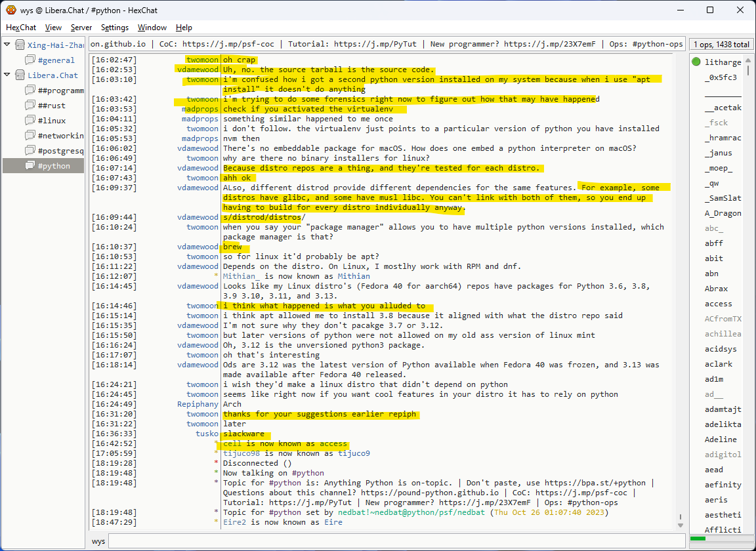Click the #postgresql channel chat bubble icon
This screenshot has width=756, height=551.
pos(30,151)
